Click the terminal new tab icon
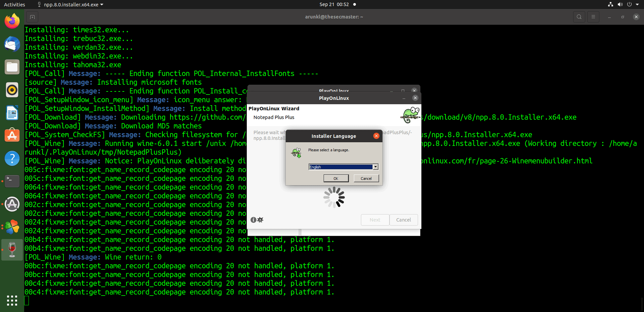This screenshot has height=312, width=644. (32, 17)
